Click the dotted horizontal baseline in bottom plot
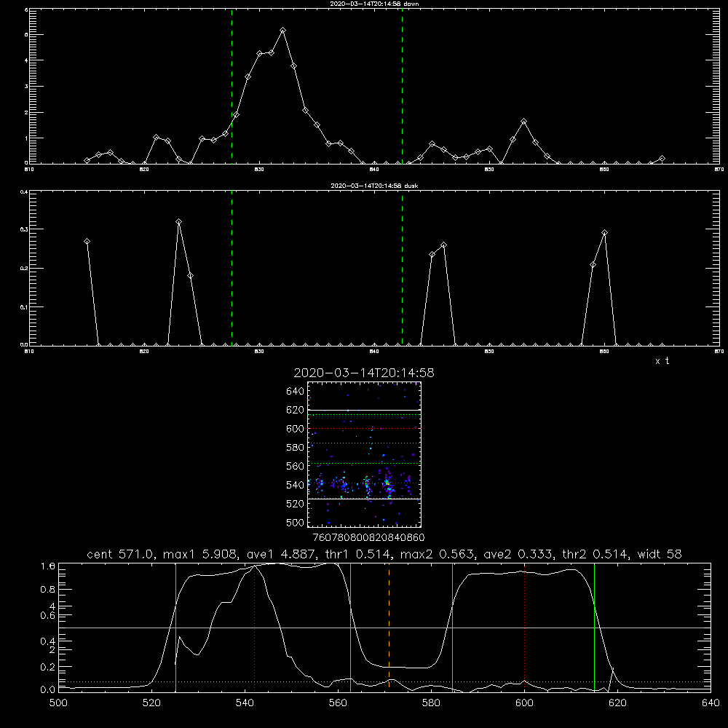Viewport: 728px width, 728px height. point(384,681)
